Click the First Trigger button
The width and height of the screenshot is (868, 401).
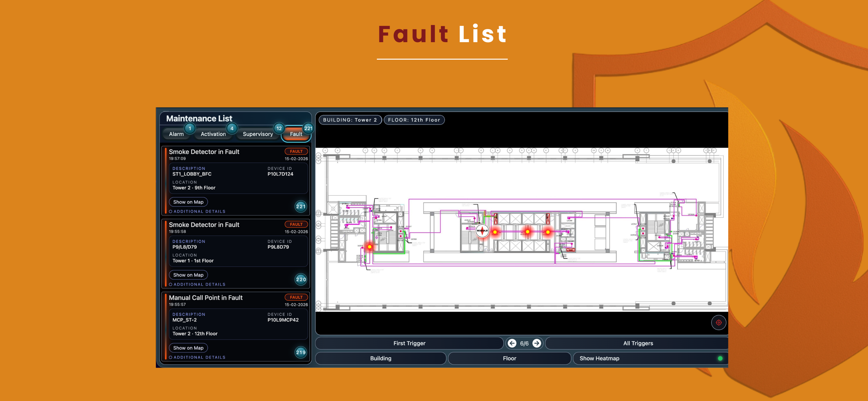[x=409, y=343]
